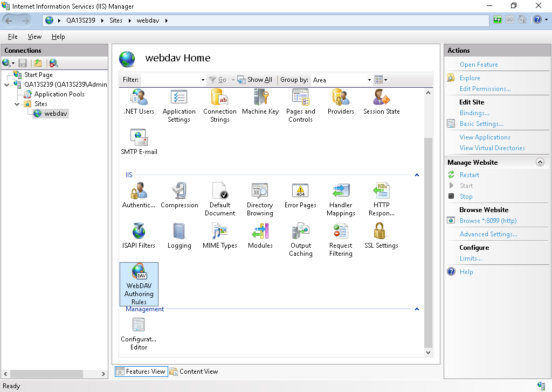Toggle Show All in the filter bar
Image resolution: width=552 pixels, height=392 pixels.
coord(254,79)
